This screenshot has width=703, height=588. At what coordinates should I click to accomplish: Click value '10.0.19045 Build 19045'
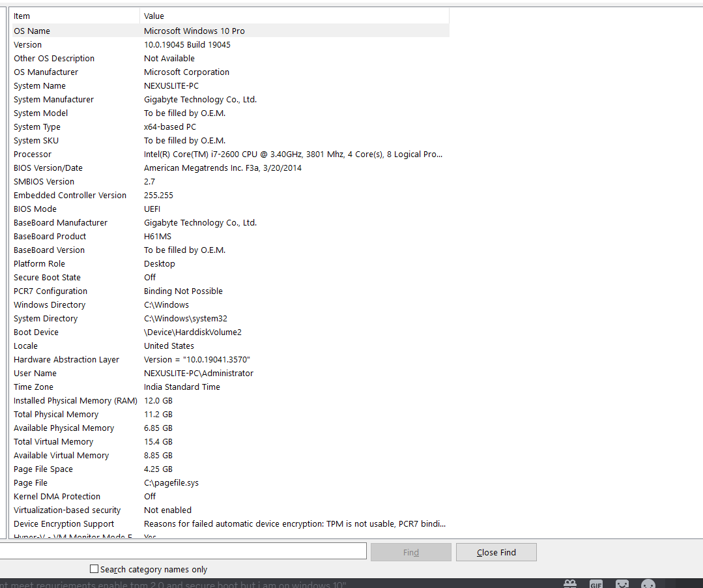tap(187, 45)
